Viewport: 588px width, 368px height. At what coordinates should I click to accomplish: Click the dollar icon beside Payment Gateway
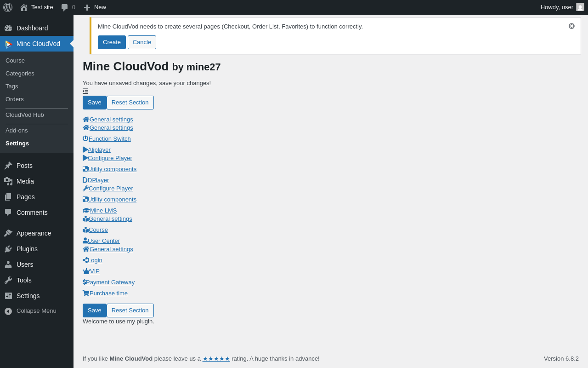coord(85,282)
